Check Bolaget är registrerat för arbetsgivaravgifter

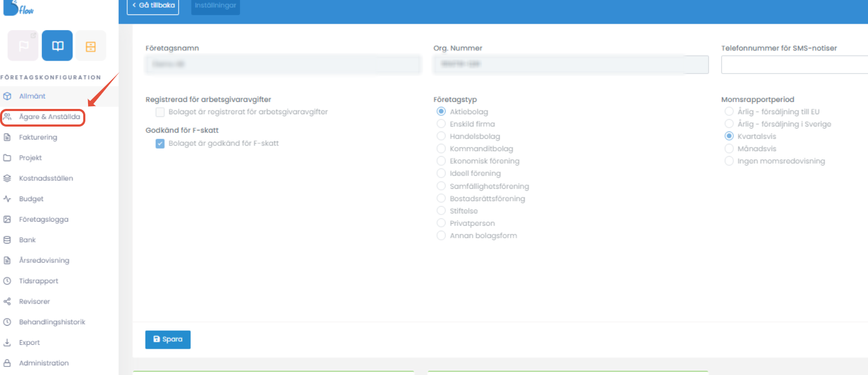pyautogui.click(x=160, y=112)
